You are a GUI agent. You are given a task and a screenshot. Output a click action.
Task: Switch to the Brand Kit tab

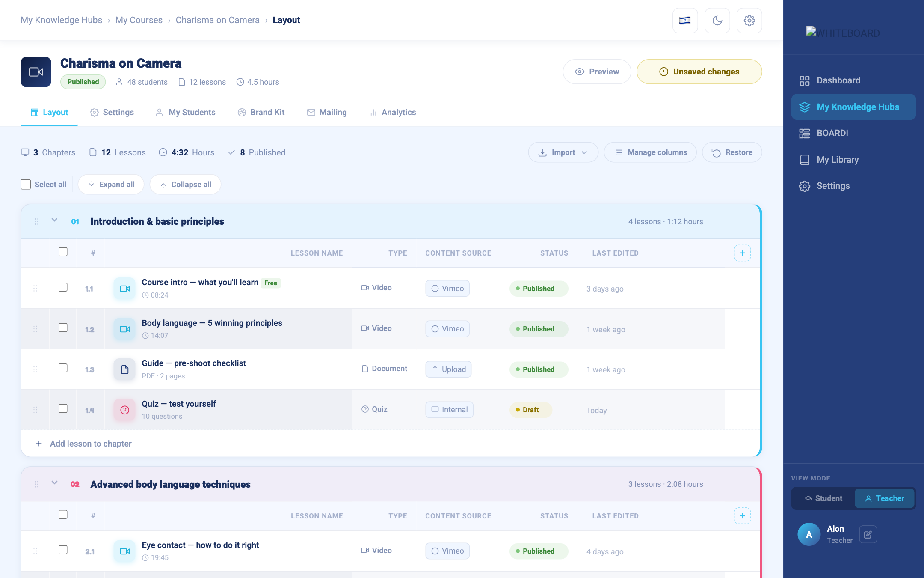point(261,112)
